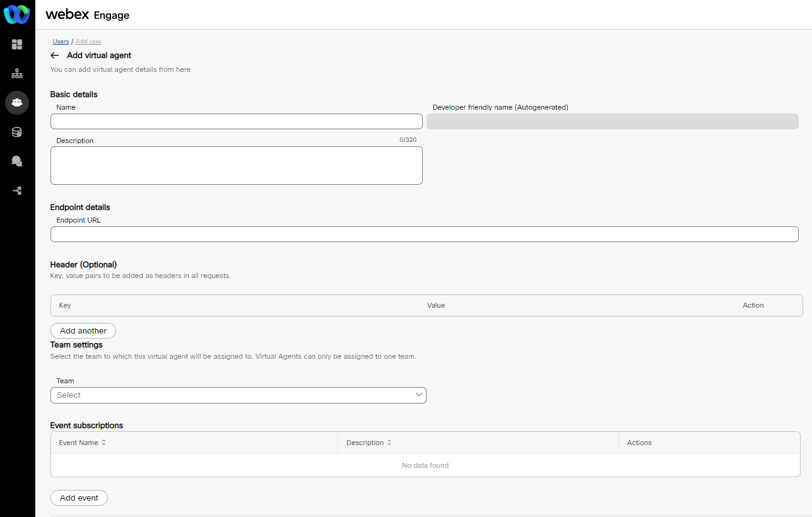Image resolution: width=812 pixels, height=517 pixels.
Task: Click the No data found text
Action: pyautogui.click(x=425, y=465)
